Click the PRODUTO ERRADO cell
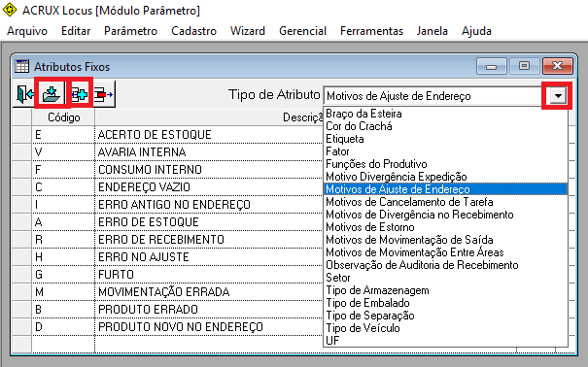This screenshot has width=588, height=367. point(209,310)
